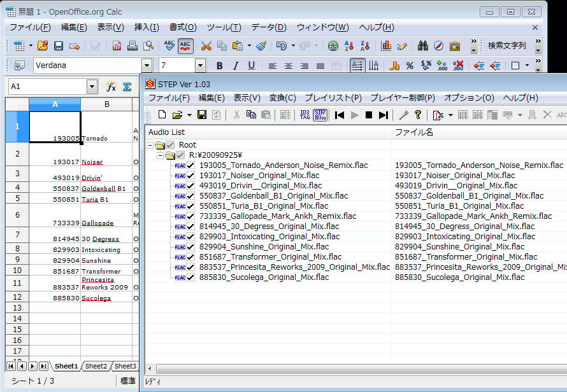Viewport: 567px width, 392px height.
Task: Open the Verdana font name dropdown
Action: (147, 66)
